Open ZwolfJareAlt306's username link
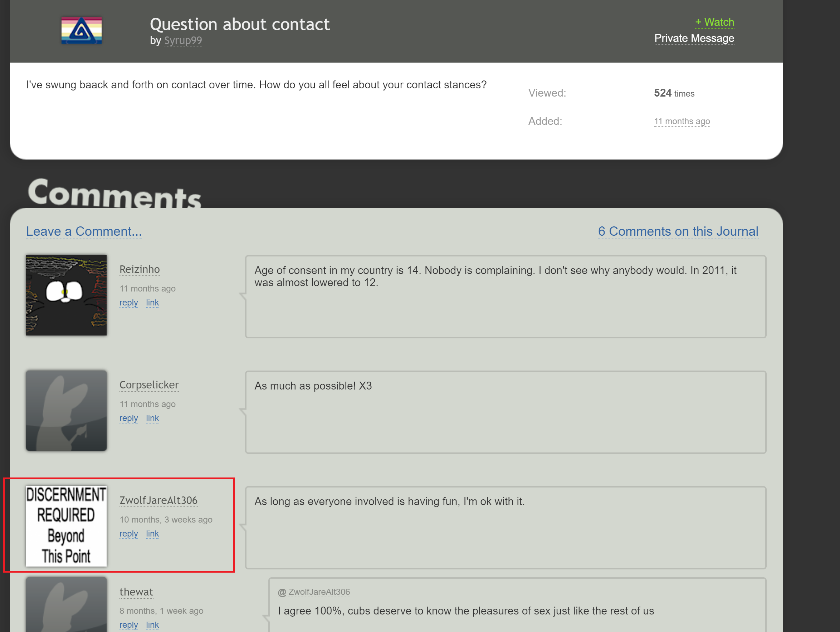Screen dimensions: 840x632 [x=158, y=500]
